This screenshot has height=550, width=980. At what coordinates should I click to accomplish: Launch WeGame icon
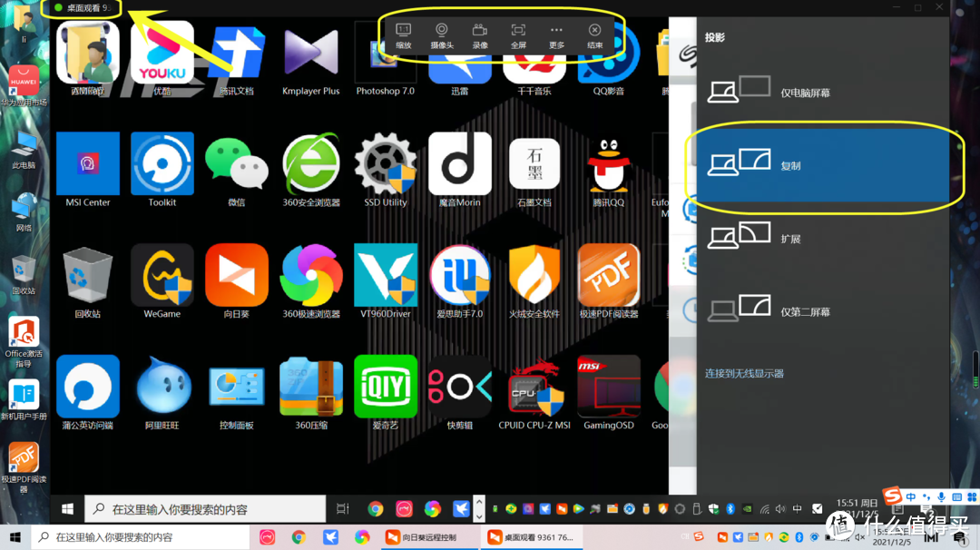click(162, 281)
